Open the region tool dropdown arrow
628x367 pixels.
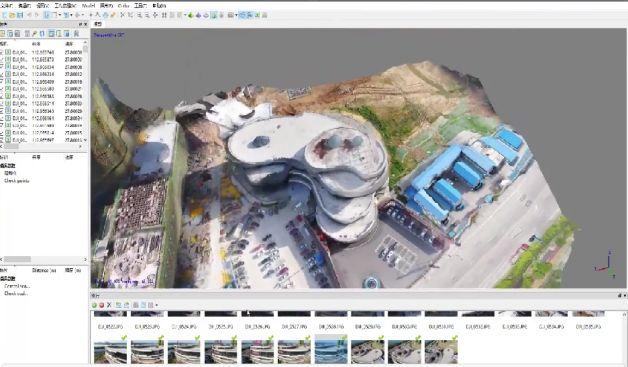pyautogui.click(x=71, y=15)
